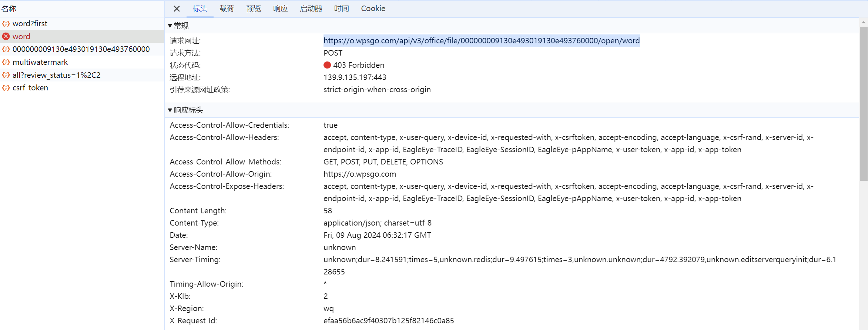Click the JSON icon beside csrf_token
Viewport: 868px width, 330px height.
click(x=6, y=88)
